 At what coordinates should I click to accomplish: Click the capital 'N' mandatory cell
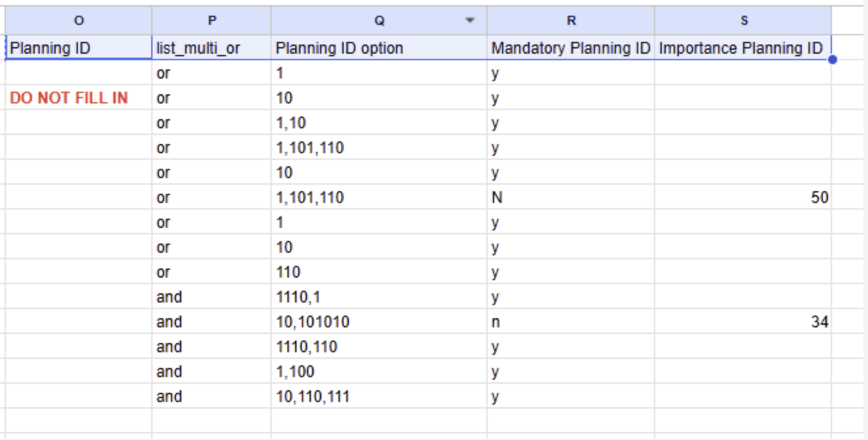tap(571, 198)
